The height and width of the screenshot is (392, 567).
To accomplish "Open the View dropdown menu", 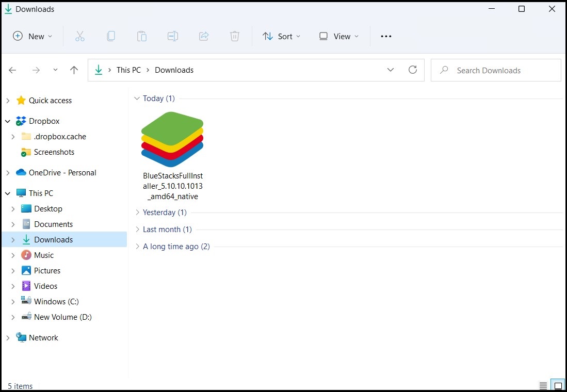I will coord(339,36).
